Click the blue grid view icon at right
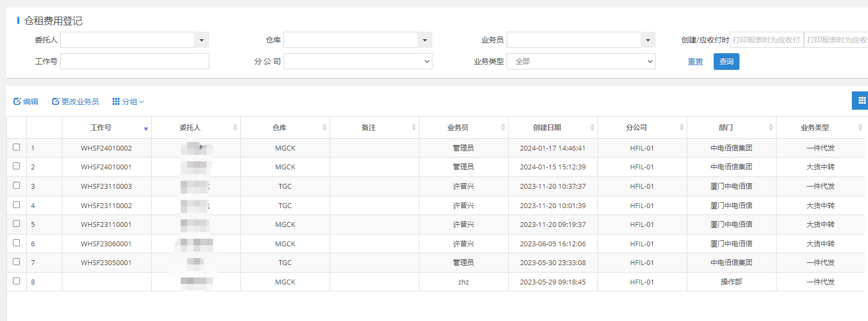This screenshot has height=321, width=868. (x=862, y=101)
